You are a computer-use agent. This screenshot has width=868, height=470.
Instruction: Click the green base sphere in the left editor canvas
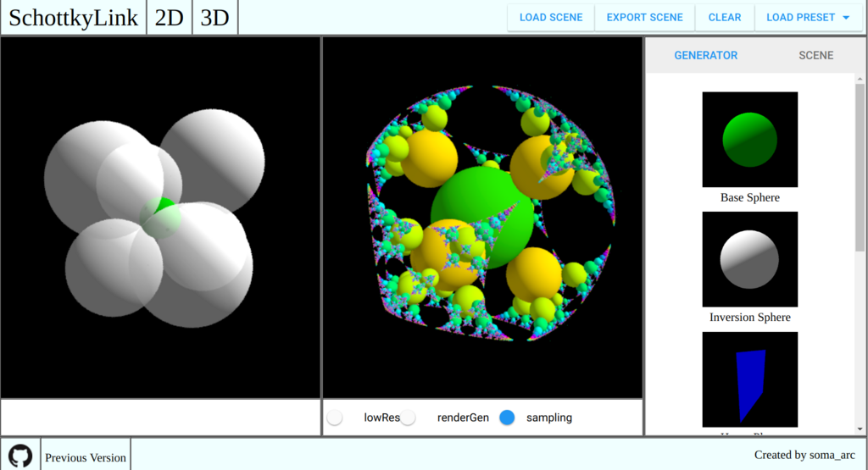click(x=161, y=218)
